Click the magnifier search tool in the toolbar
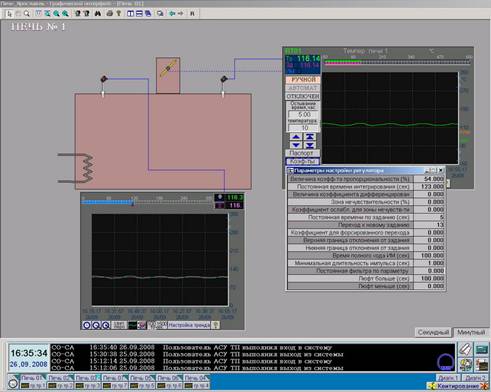Viewport: 491px width, 392px height. (27, 14)
